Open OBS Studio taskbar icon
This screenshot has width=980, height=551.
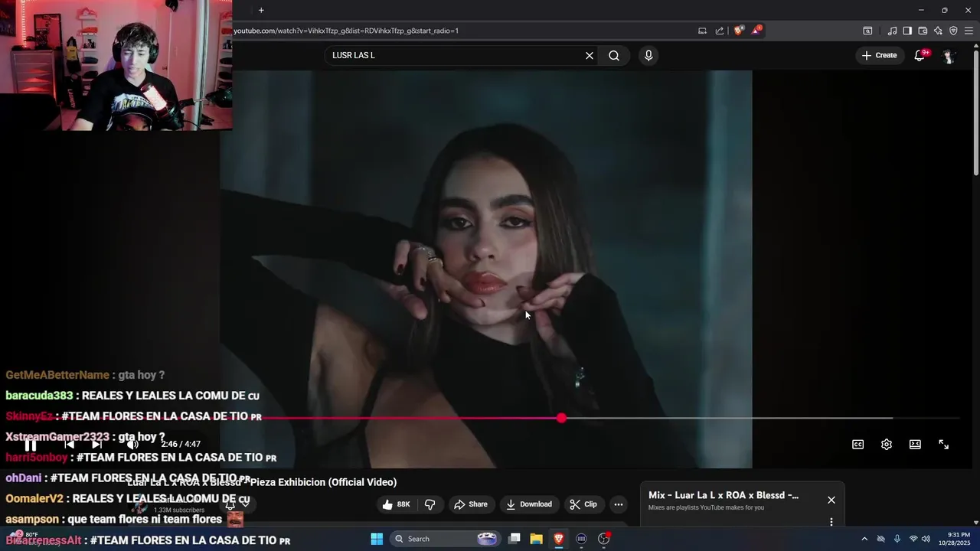click(603, 539)
